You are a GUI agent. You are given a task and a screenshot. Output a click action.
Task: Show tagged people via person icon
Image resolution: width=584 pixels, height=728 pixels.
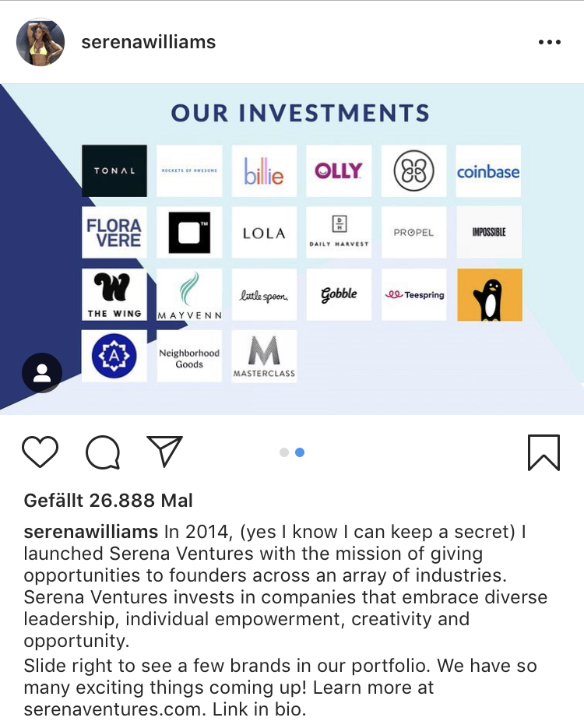(42, 374)
